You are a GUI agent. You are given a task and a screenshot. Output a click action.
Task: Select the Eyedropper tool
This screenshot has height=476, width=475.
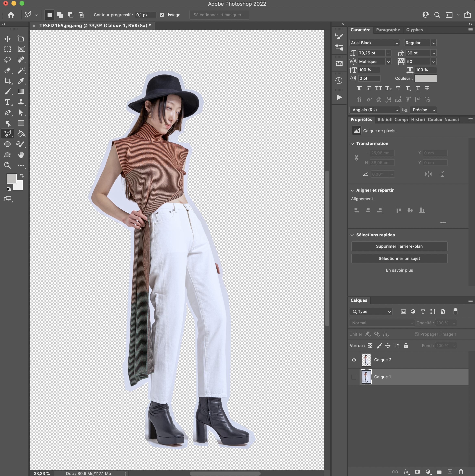[21, 81]
